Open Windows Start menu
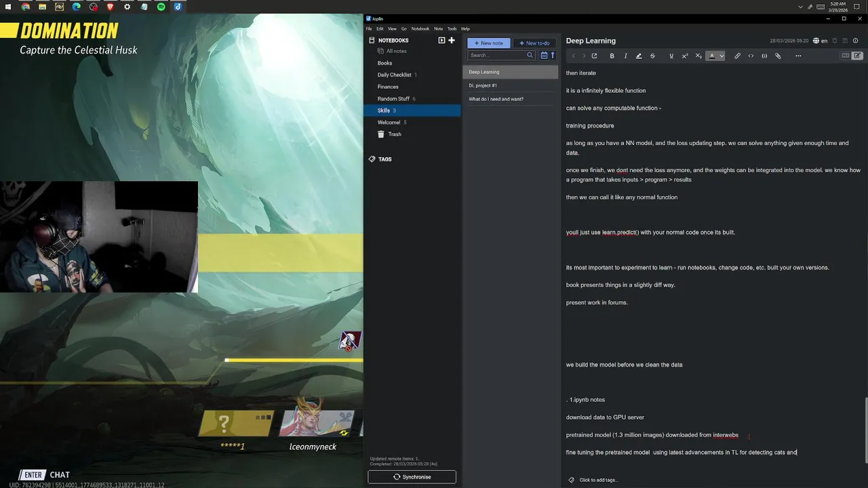868x488 pixels. click(8, 7)
